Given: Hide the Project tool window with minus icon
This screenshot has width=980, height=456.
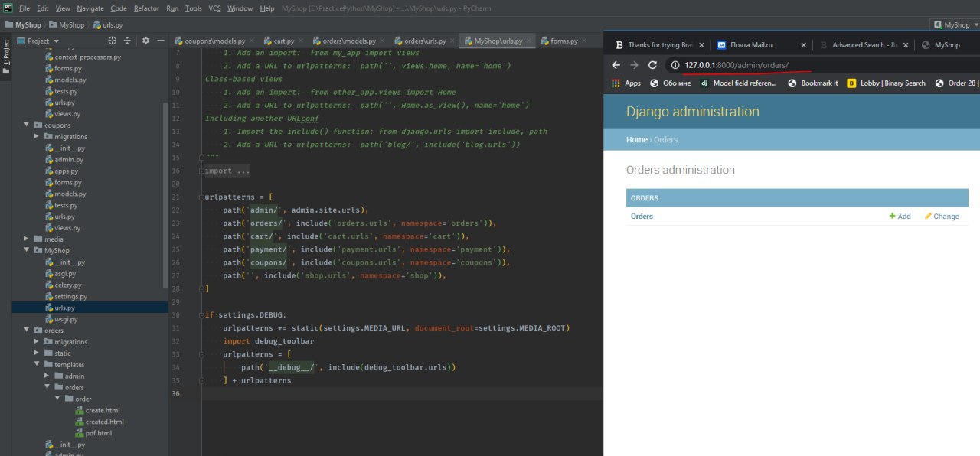Looking at the screenshot, I should [x=160, y=41].
